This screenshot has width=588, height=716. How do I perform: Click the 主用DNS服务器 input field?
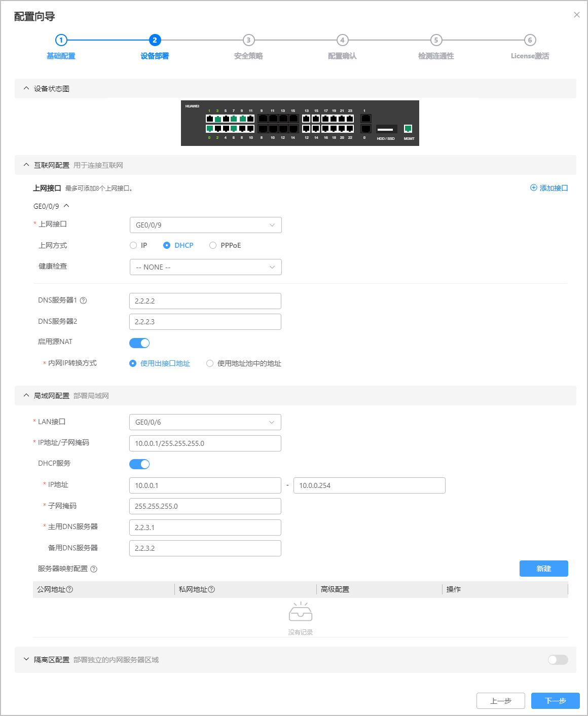(x=205, y=527)
